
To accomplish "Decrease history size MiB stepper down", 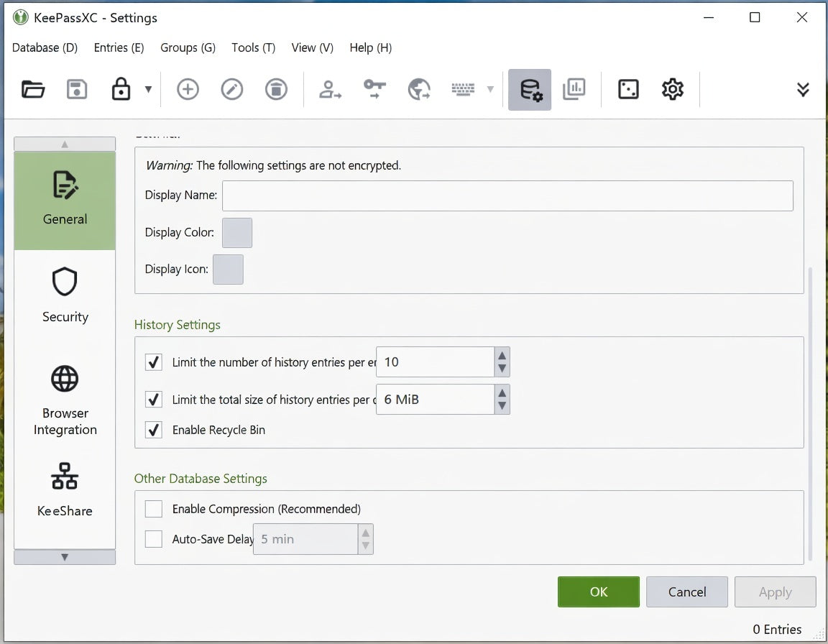I will pos(502,407).
